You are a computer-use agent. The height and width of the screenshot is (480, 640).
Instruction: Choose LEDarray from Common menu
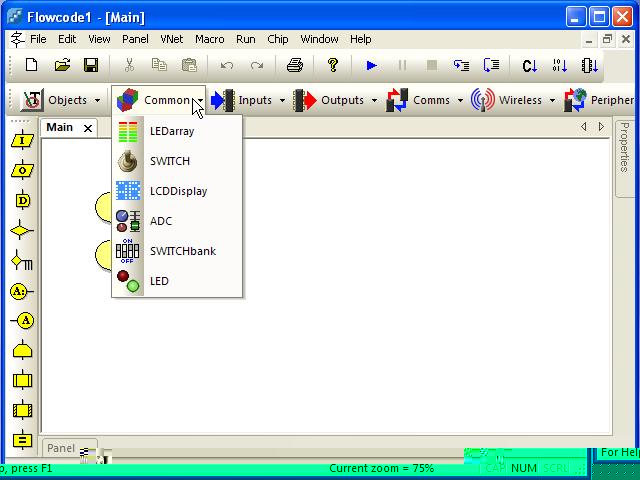click(x=177, y=131)
